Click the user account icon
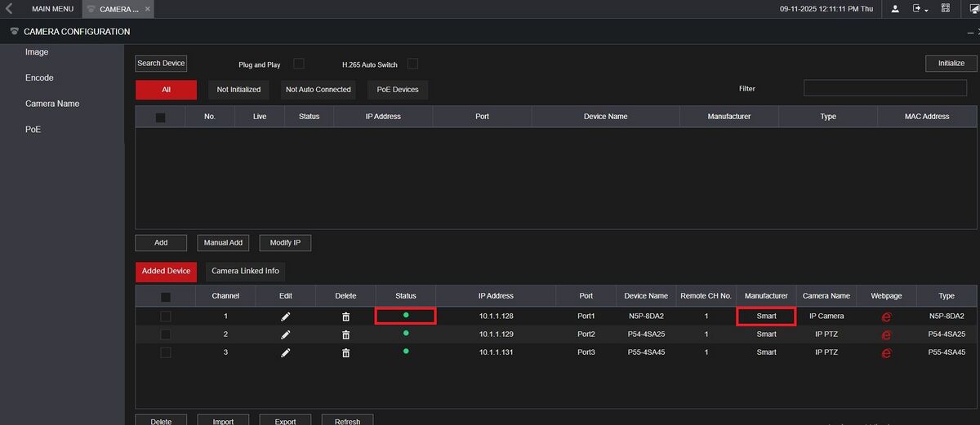 [x=895, y=9]
